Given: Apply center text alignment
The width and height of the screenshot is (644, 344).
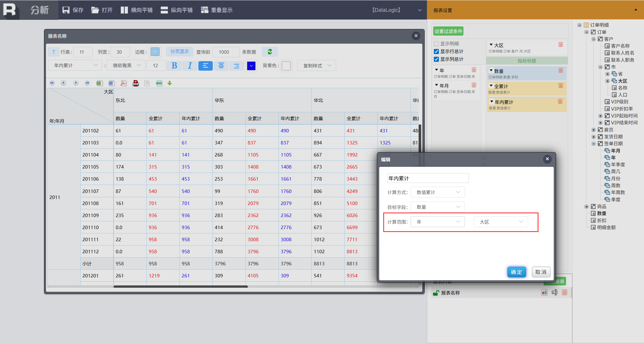Looking at the screenshot, I should pyautogui.click(x=221, y=66).
